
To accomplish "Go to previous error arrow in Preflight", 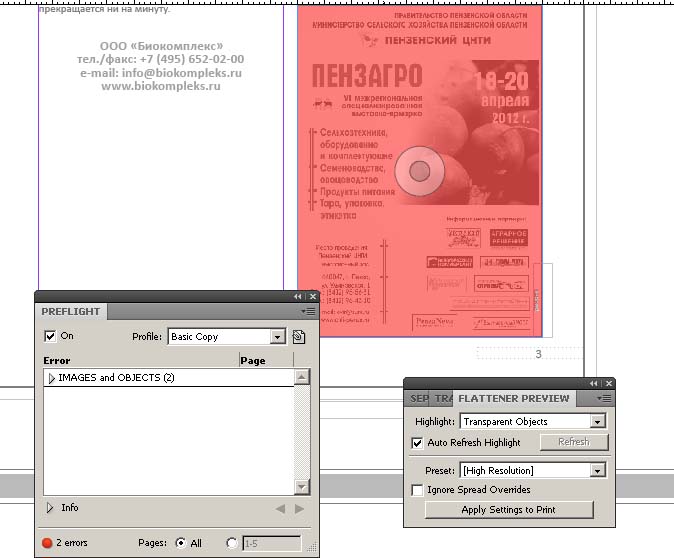I will pyautogui.click(x=280, y=509).
